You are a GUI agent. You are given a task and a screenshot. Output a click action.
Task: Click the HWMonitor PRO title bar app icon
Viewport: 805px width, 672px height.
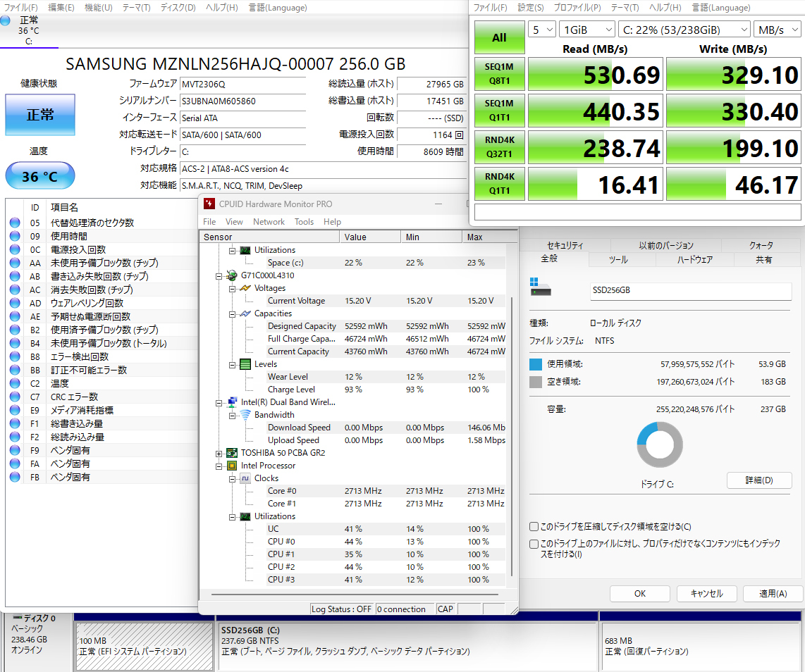(x=209, y=204)
